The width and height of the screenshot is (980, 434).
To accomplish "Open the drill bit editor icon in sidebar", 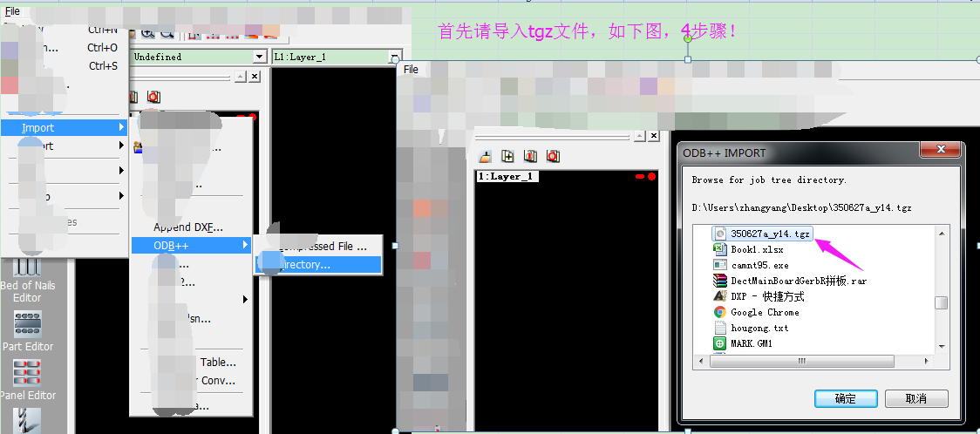I will point(28,420).
